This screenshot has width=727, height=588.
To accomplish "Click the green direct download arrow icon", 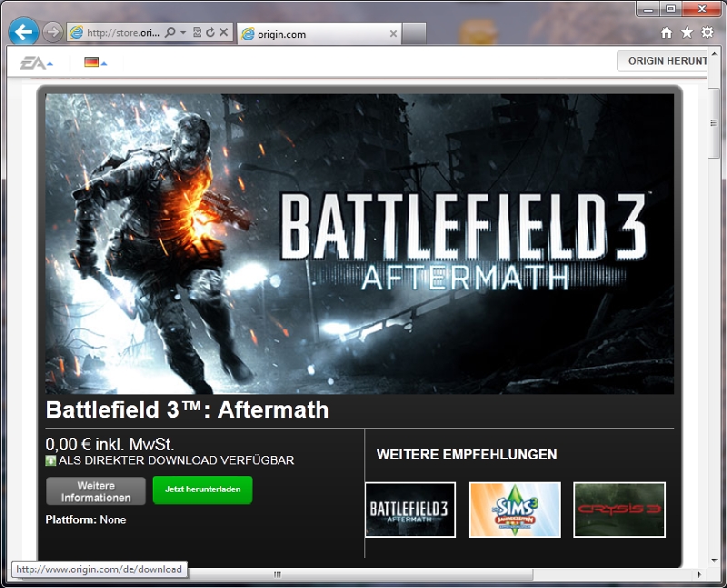I will click(x=51, y=461).
